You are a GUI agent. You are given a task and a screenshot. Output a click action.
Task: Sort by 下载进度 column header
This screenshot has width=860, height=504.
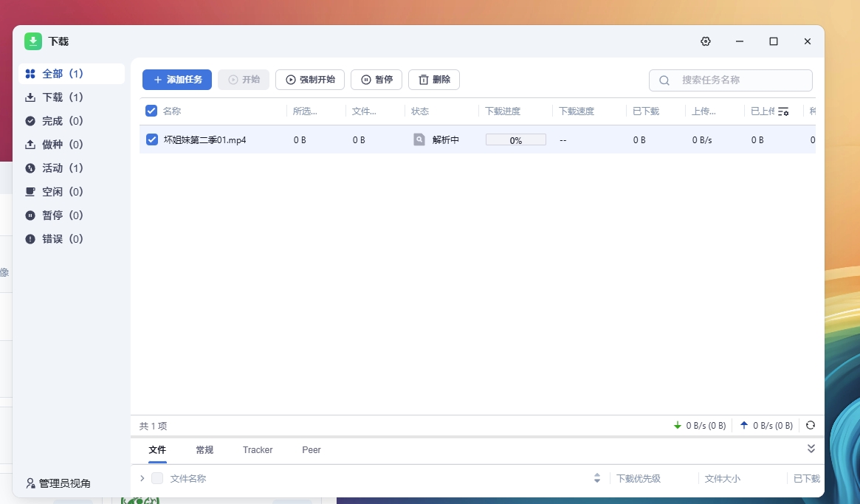pyautogui.click(x=503, y=111)
